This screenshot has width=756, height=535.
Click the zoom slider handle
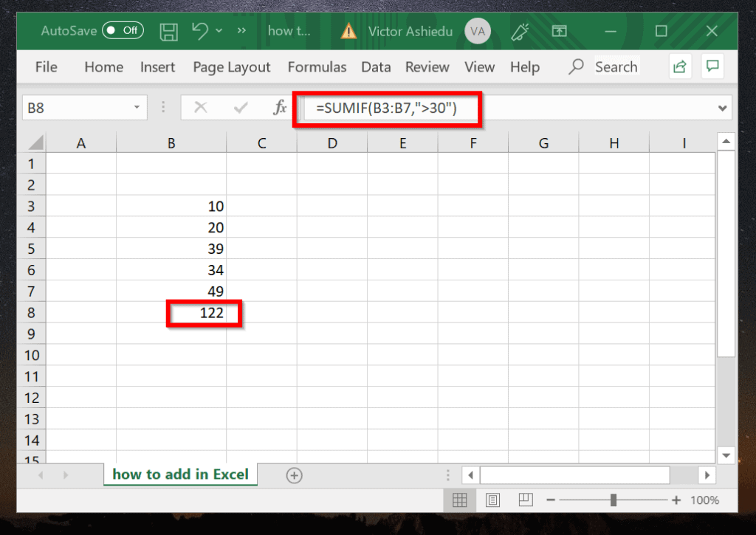point(614,500)
